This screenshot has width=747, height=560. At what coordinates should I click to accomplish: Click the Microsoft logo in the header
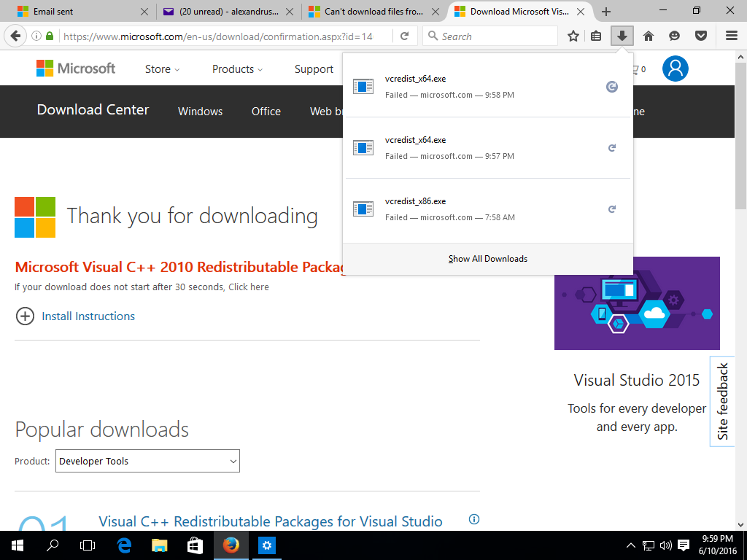[76, 69]
